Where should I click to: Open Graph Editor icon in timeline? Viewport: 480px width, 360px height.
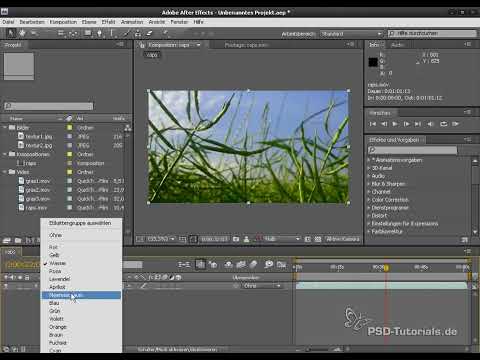click(282, 265)
